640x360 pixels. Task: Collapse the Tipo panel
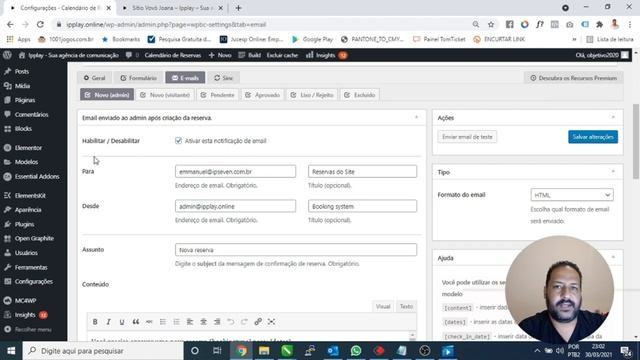click(613, 172)
